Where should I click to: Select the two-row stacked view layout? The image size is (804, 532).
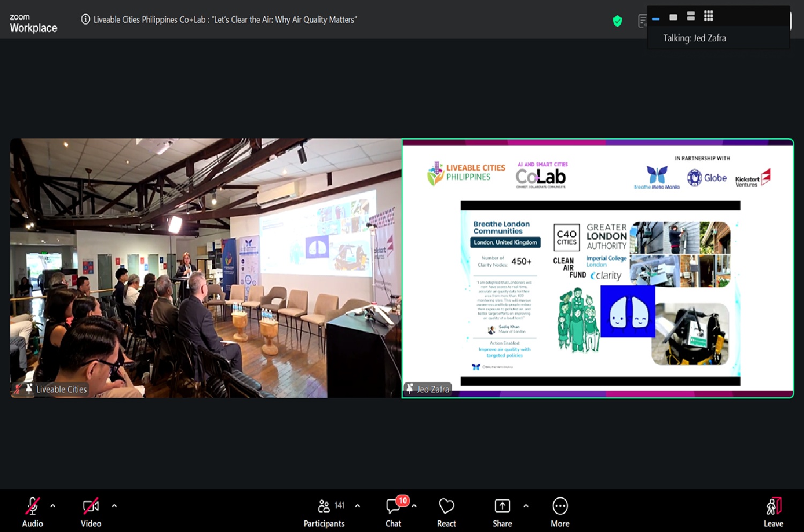691,16
